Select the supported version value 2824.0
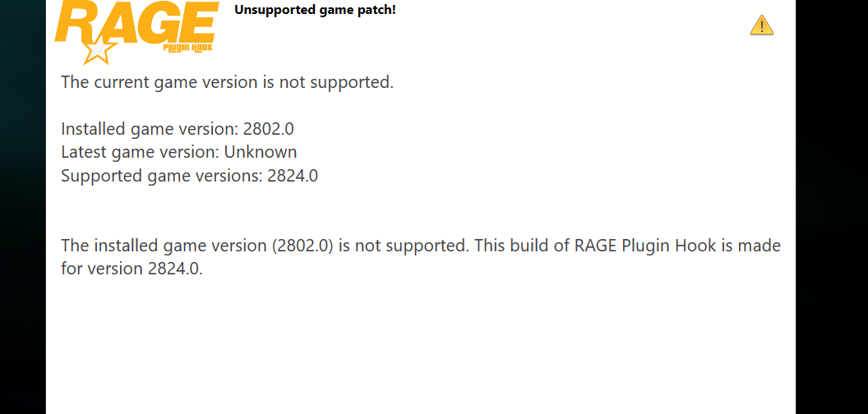The height and width of the screenshot is (414, 868). coord(293,175)
